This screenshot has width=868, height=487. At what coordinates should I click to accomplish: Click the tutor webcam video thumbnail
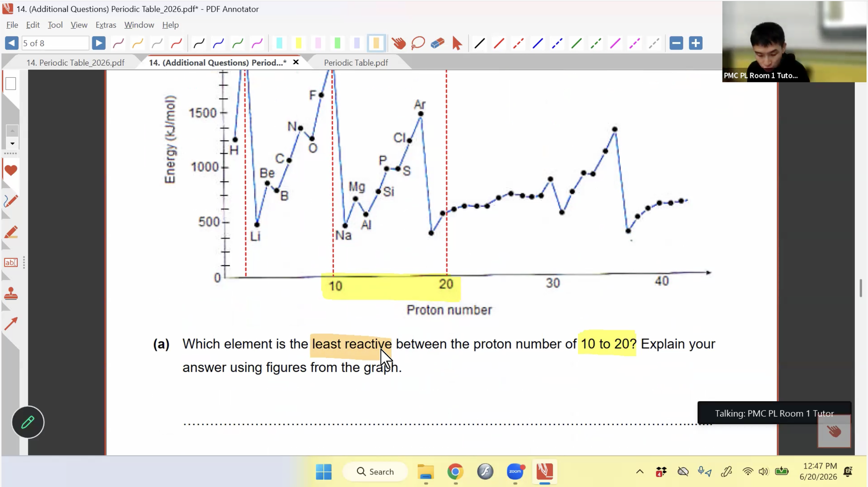(794, 41)
